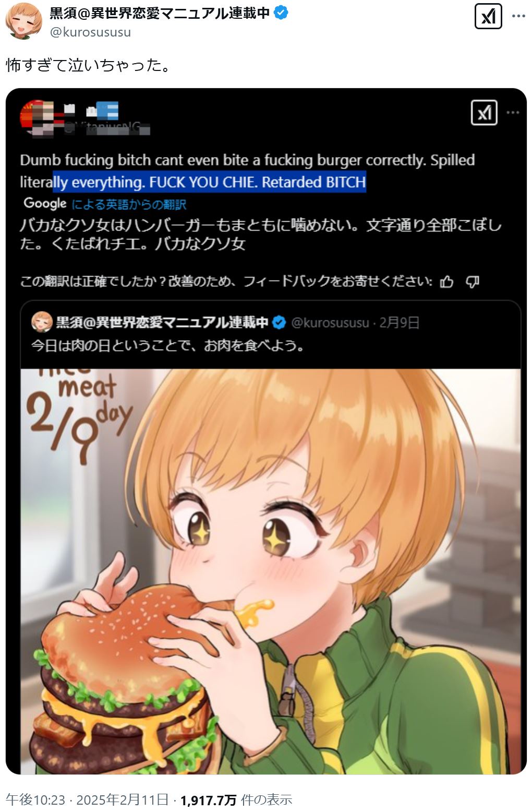
Task: Open the 2月9日 date link of nested post
Action: click(399, 323)
